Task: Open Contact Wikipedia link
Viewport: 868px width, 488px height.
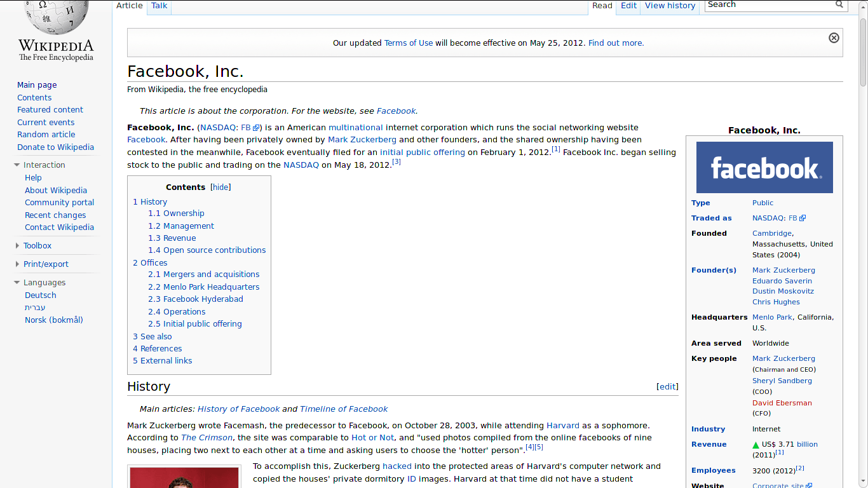Action: click(59, 227)
